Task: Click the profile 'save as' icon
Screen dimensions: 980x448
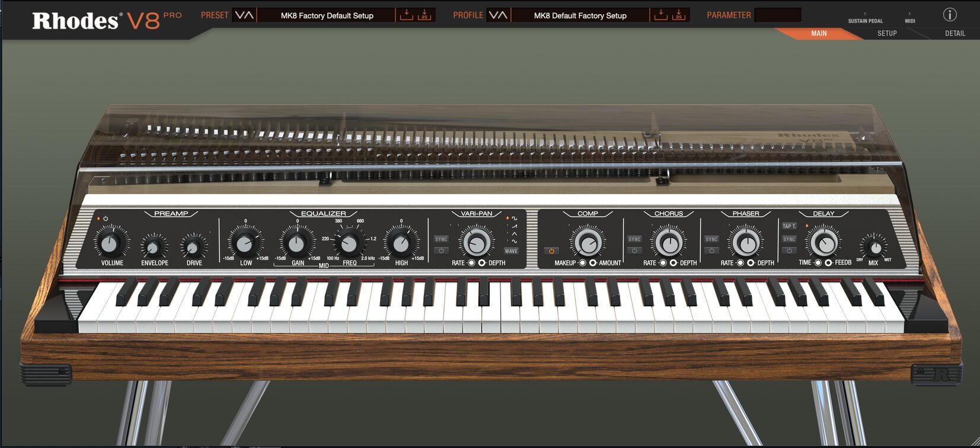Action: click(x=679, y=15)
